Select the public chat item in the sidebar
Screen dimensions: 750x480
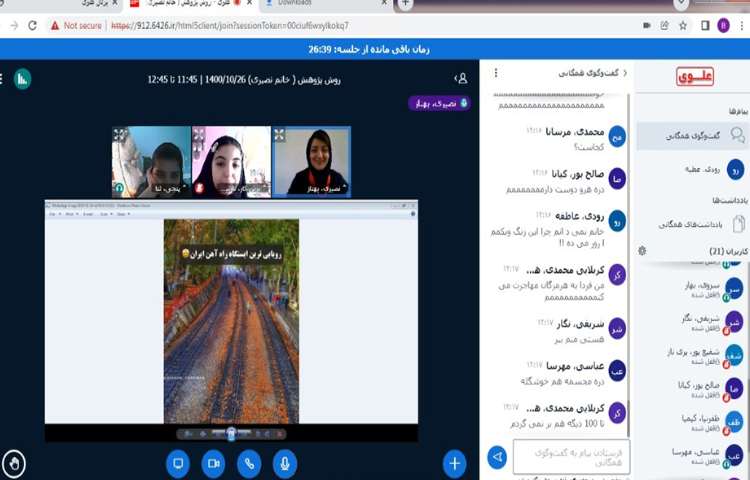[x=692, y=135]
